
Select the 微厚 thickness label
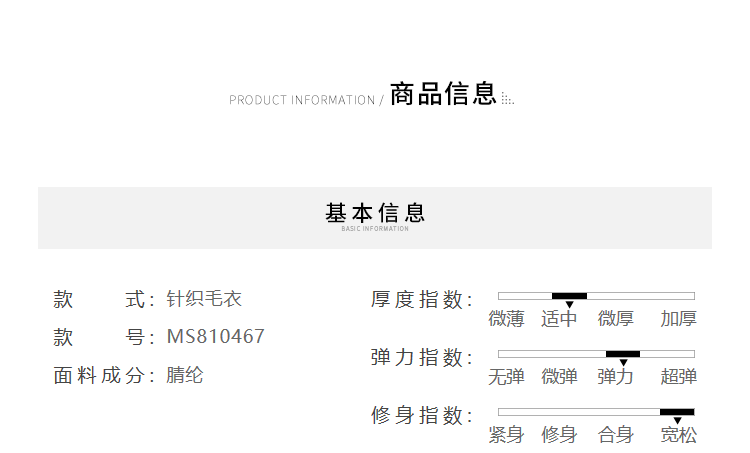pos(616,319)
